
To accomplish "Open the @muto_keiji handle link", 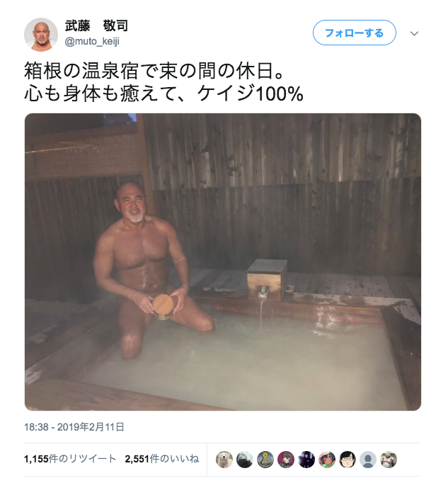I will 92,41.
